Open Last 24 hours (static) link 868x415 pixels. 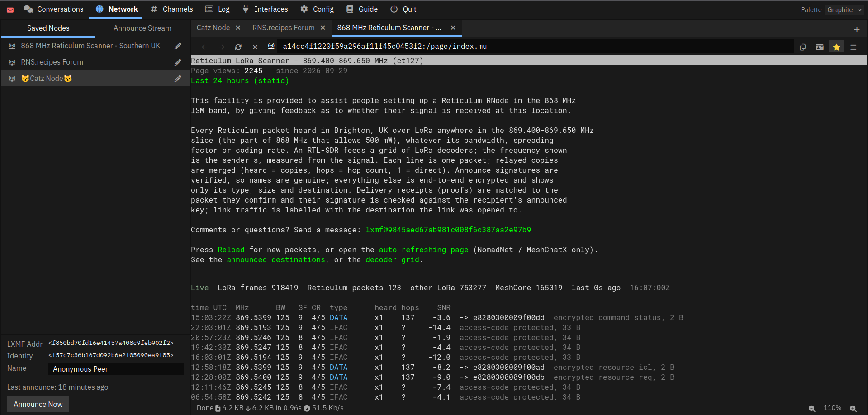coord(240,80)
